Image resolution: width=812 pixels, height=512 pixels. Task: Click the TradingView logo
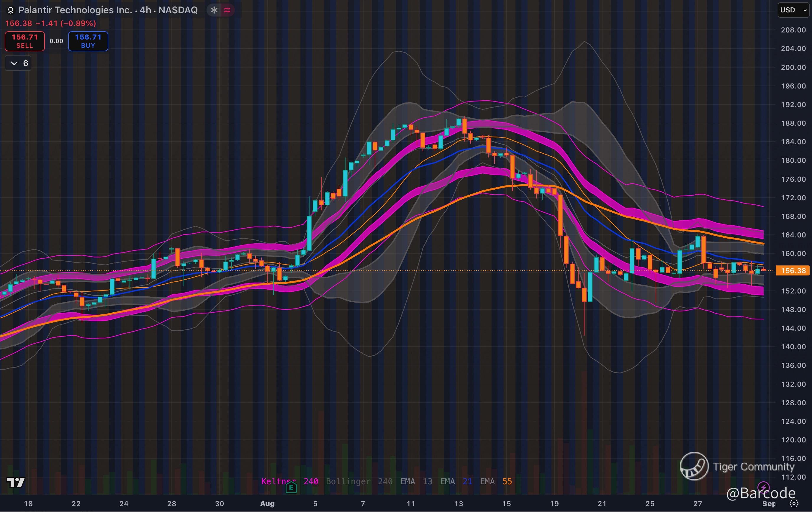coord(16,482)
